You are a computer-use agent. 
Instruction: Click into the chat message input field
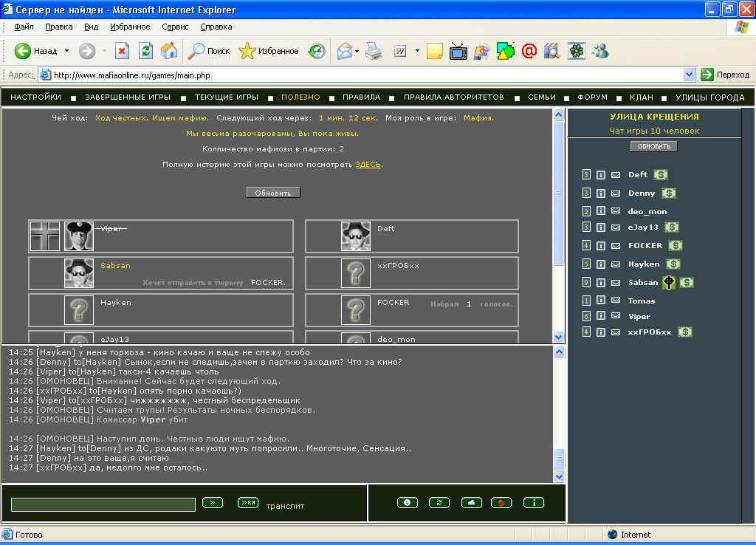103,504
